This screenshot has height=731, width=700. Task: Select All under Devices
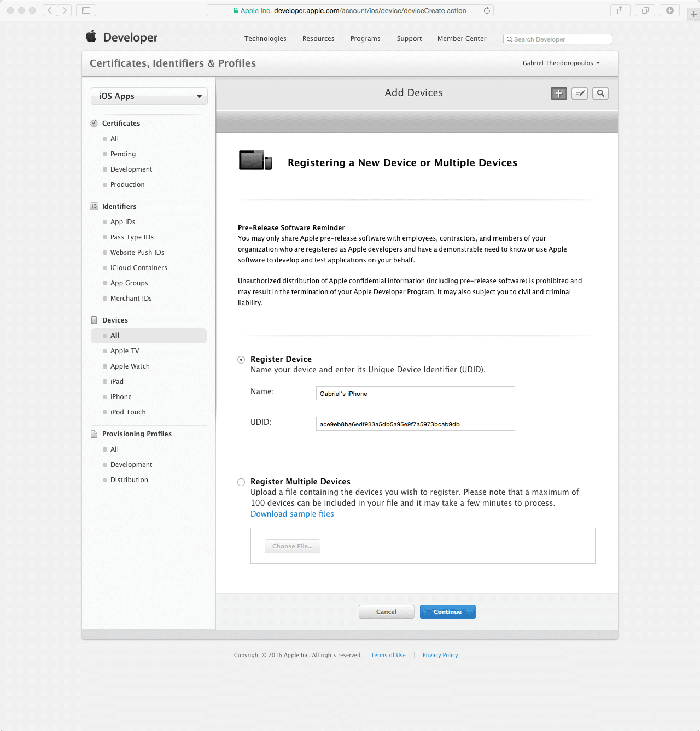tap(149, 336)
